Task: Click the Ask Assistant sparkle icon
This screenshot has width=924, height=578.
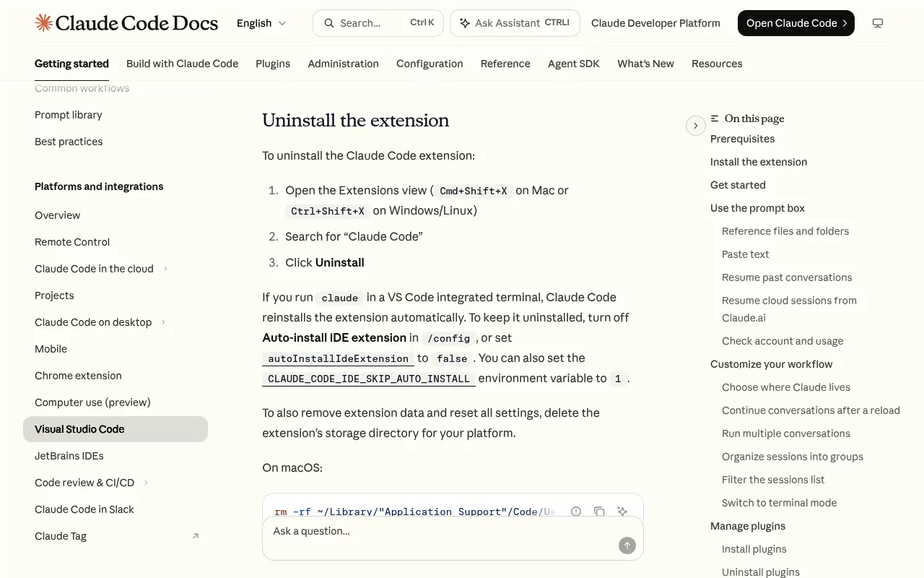Action: [465, 23]
